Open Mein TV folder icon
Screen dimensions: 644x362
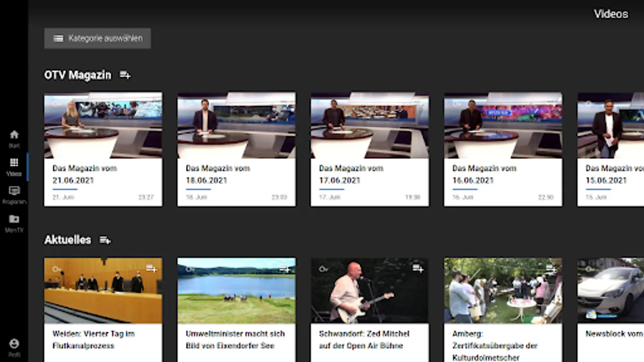pos(14,223)
